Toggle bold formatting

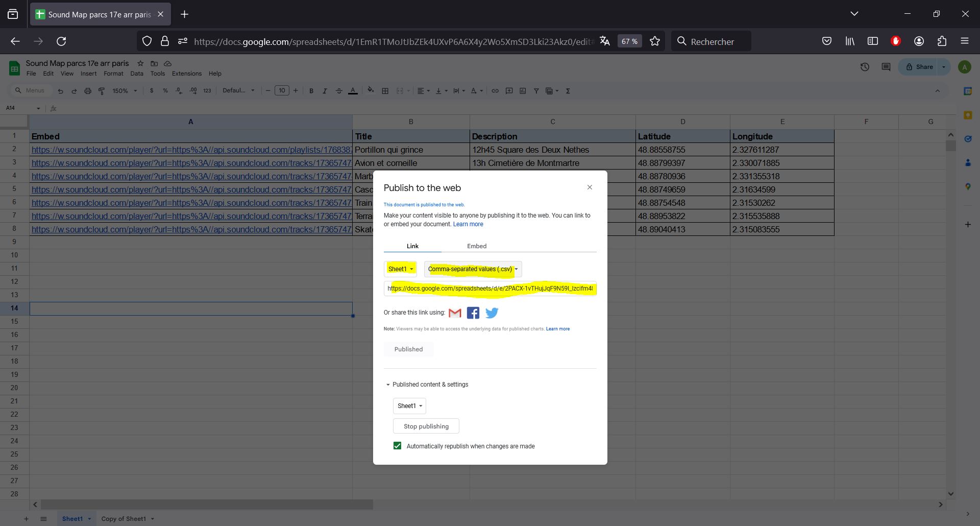click(311, 91)
